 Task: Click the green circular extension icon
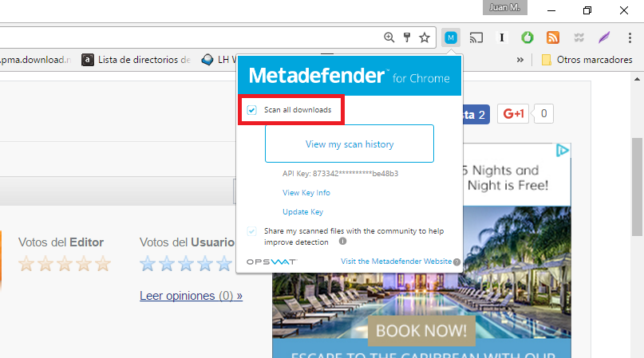click(527, 37)
